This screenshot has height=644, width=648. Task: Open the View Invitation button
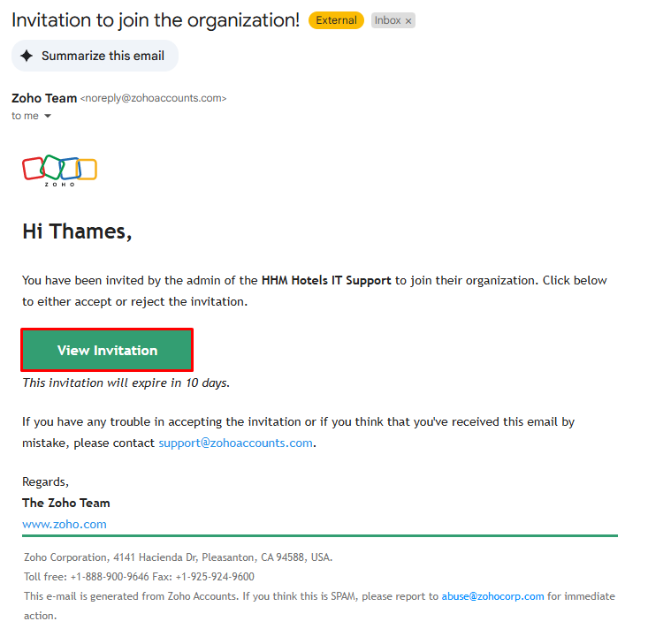[x=107, y=351]
